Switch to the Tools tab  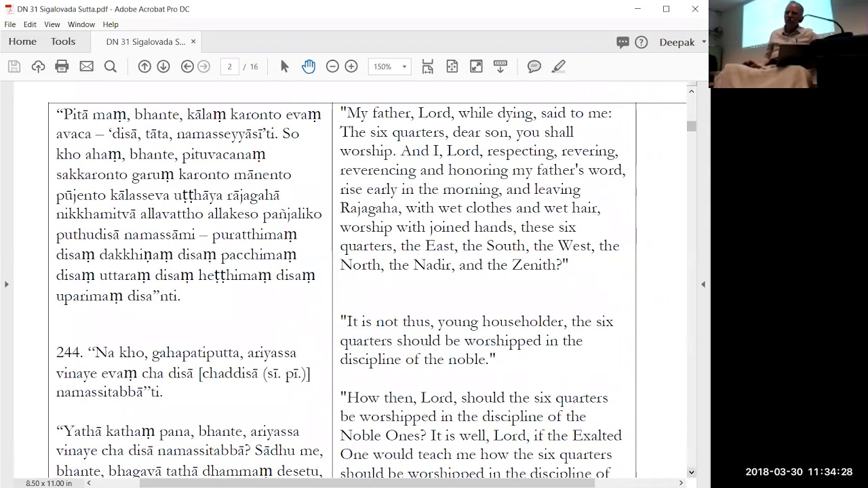click(63, 41)
